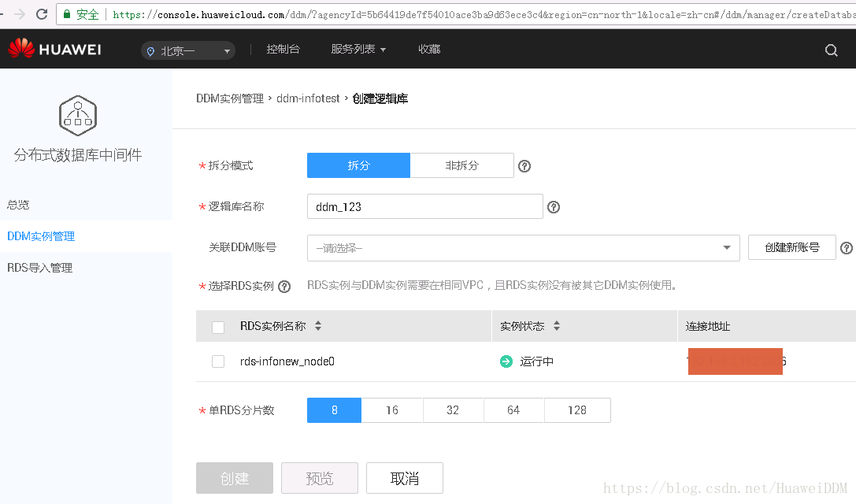
Task: Open 控制台 in the top navigation
Action: point(283,49)
